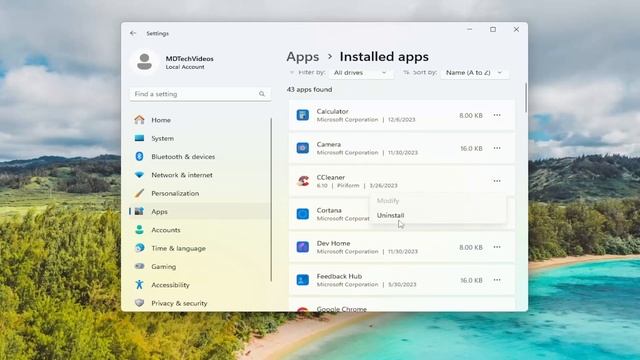Viewport: 640px width, 360px height.
Task: Open more options for Dev Home
Action: (497, 247)
